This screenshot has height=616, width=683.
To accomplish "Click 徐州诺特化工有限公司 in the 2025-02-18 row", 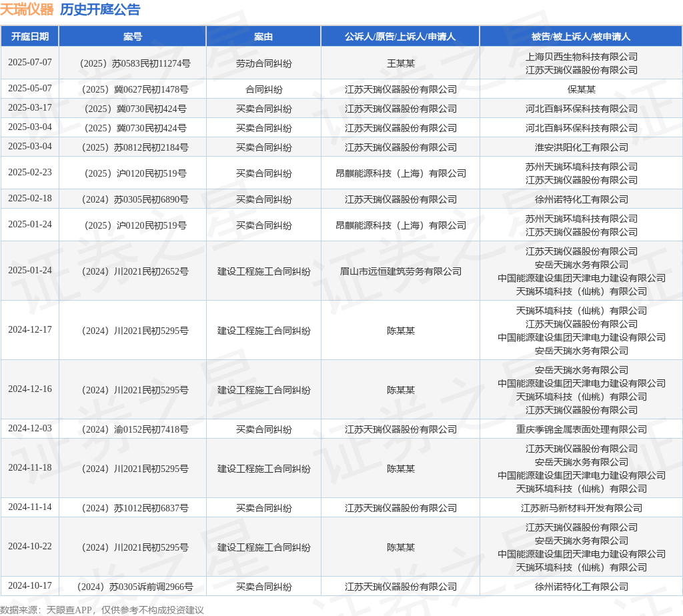I will 581,200.
